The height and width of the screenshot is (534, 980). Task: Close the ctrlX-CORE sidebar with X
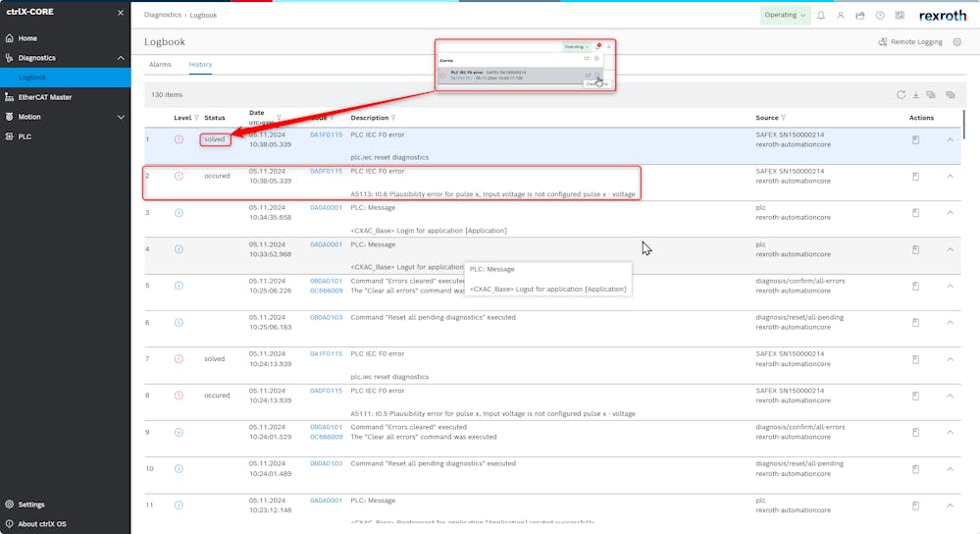[x=121, y=13]
